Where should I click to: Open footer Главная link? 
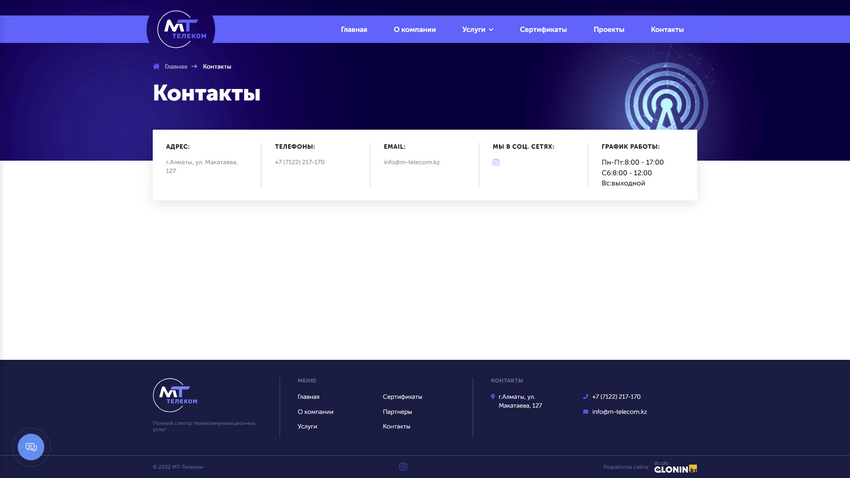(x=308, y=397)
